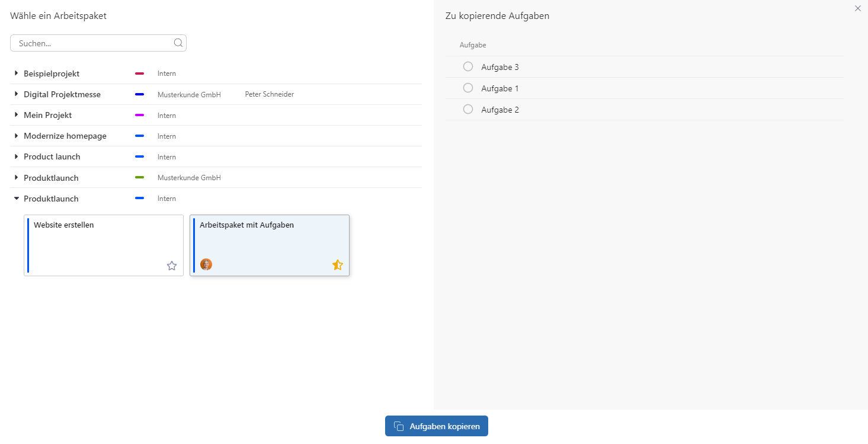This screenshot has height=444, width=868.
Task: Expand the Modernize homepage project
Action: pyautogui.click(x=17, y=135)
